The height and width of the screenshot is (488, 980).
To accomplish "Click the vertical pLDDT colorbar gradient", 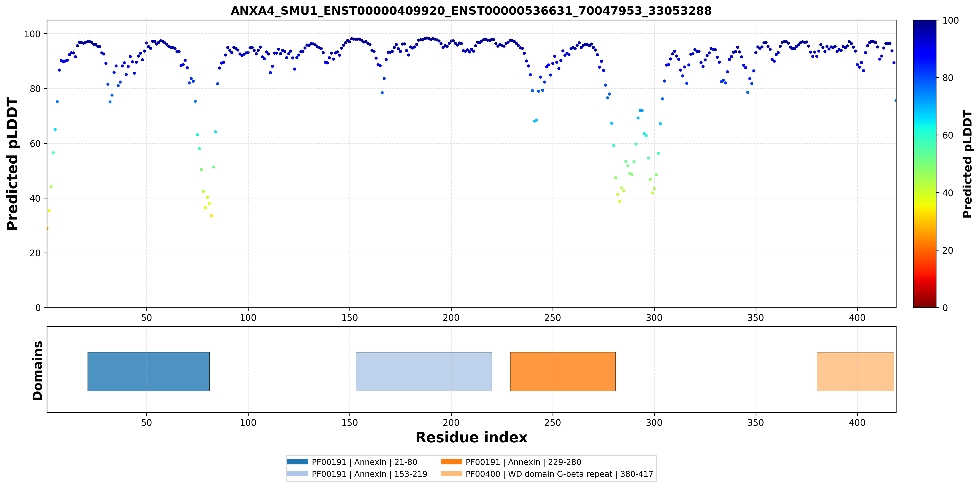I will (925, 164).
